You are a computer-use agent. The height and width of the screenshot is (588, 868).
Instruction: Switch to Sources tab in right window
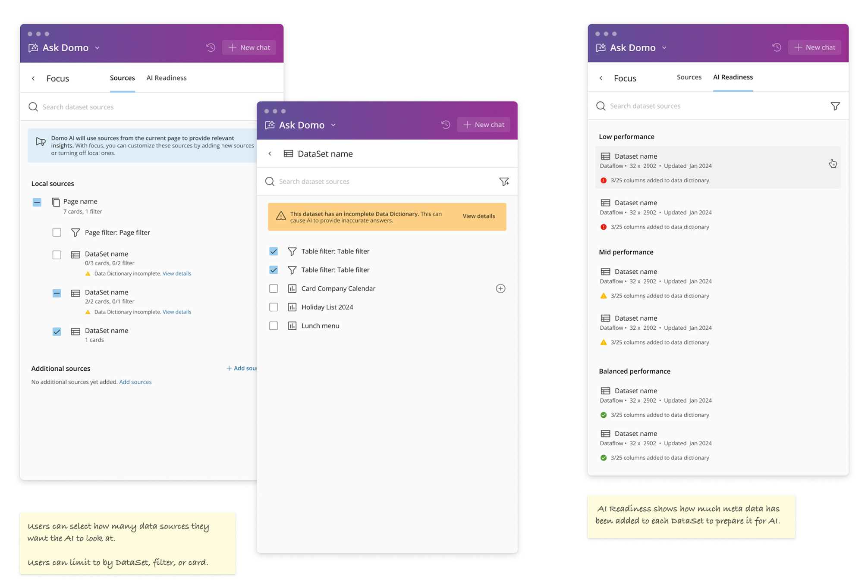pos(689,77)
